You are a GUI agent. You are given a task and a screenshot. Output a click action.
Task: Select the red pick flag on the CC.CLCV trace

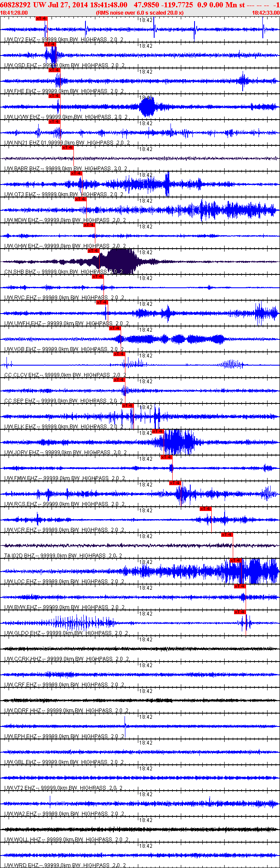pos(119,354)
